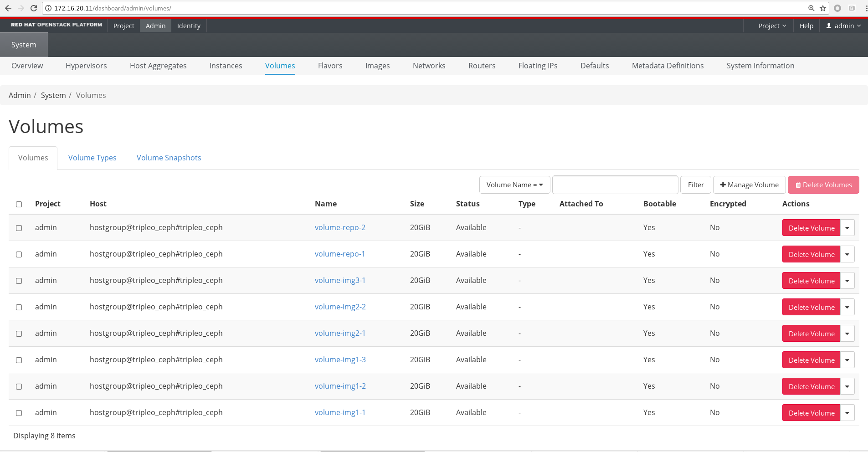Expand actions dropdown for volume-img1-3
868x452 pixels.
click(x=847, y=360)
